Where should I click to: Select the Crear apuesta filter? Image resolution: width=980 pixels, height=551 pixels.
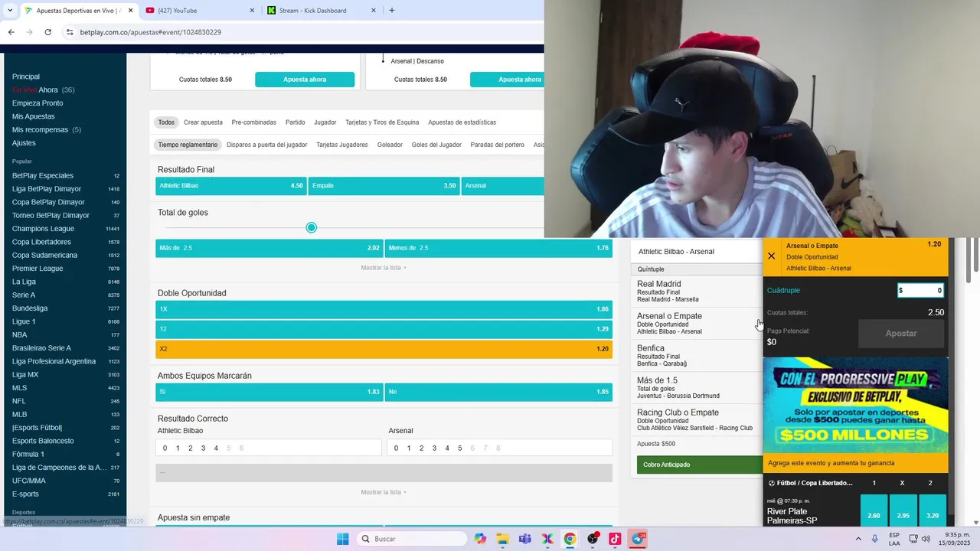(203, 122)
